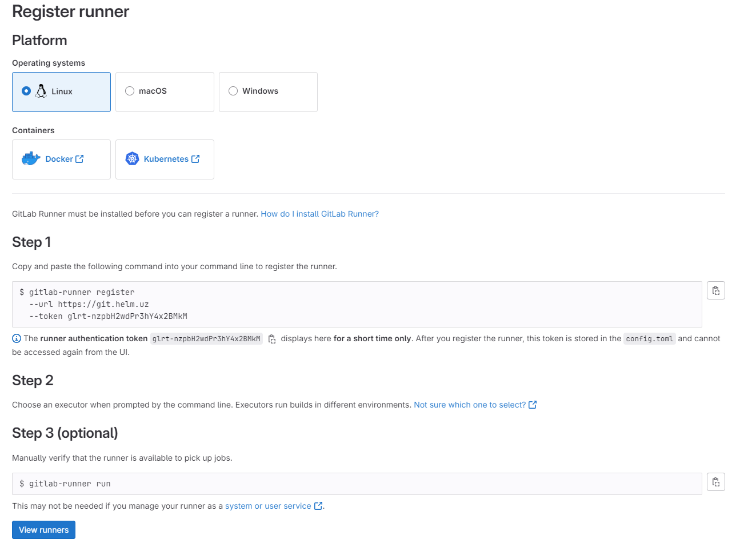Click the Step 3 (optional) heading
The height and width of the screenshot is (555, 756).
[x=65, y=433]
